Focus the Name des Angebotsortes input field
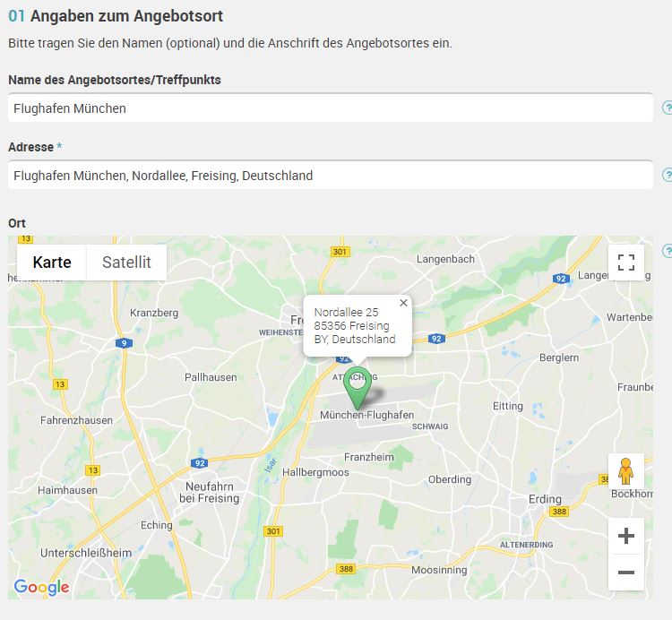 [x=331, y=108]
